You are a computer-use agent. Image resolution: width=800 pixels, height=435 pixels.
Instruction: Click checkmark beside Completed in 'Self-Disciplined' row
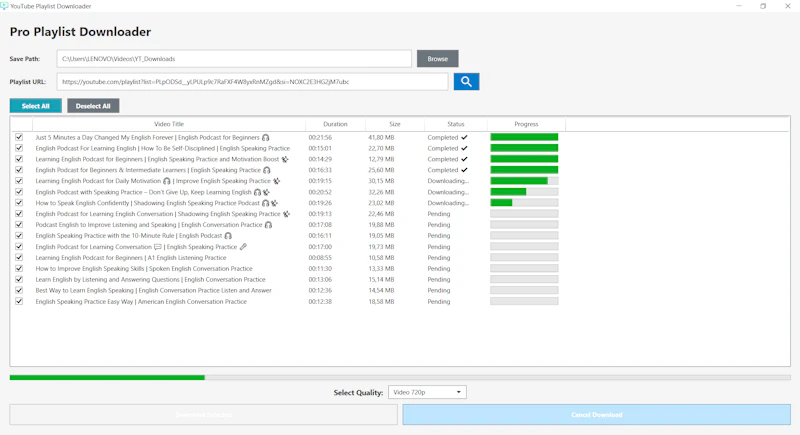464,148
